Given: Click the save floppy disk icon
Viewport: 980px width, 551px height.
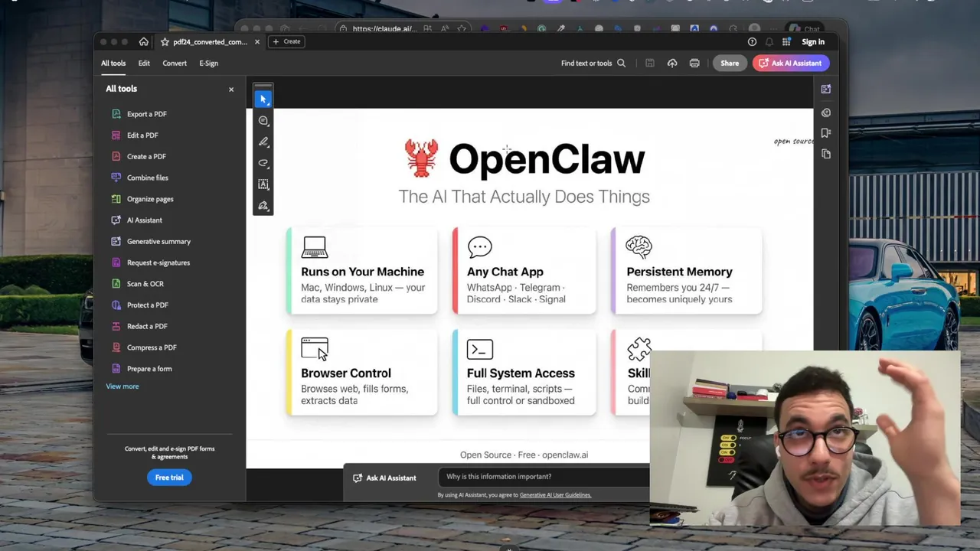Looking at the screenshot, I should [x=650, y=64].
